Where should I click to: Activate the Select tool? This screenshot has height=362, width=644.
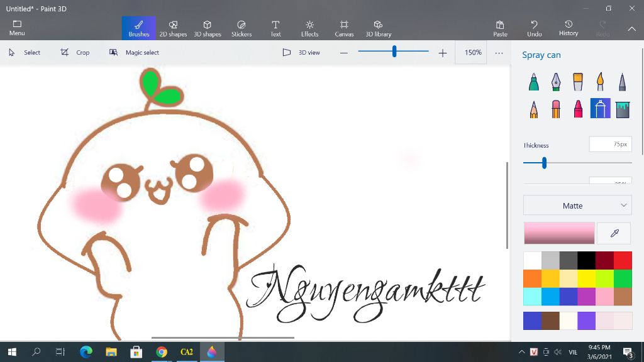25,53
